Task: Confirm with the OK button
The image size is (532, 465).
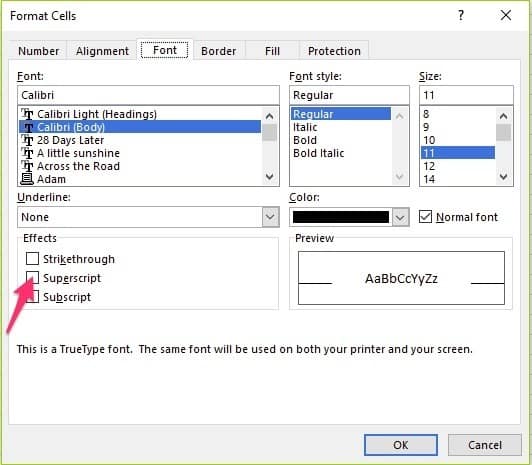Action: (401, 445)
